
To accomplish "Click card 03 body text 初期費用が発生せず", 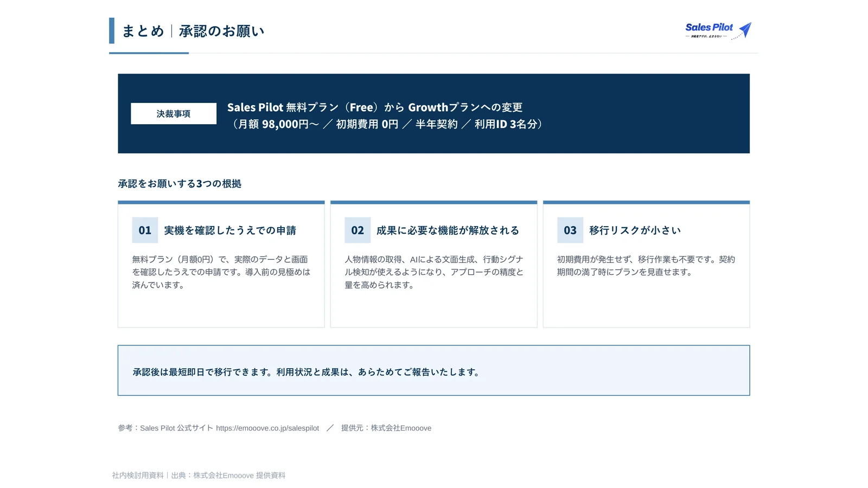I will (x=646, y=266).
